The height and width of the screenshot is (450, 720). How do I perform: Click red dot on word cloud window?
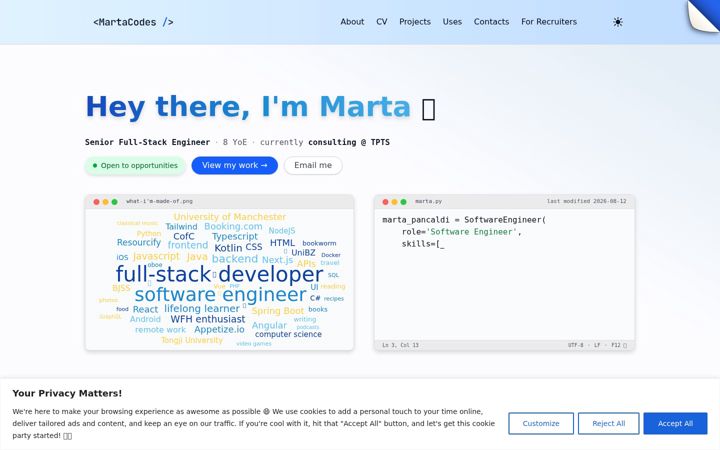pos(96,202)
